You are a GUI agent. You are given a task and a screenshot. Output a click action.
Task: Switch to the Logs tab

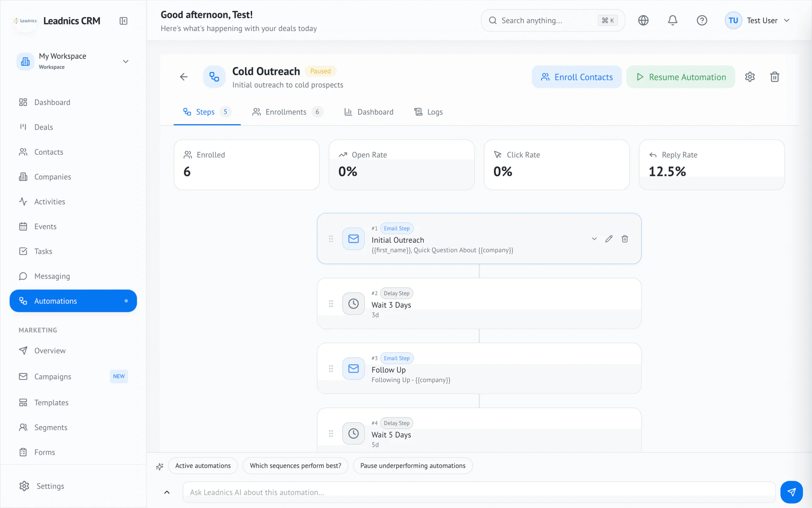point(428,112)
